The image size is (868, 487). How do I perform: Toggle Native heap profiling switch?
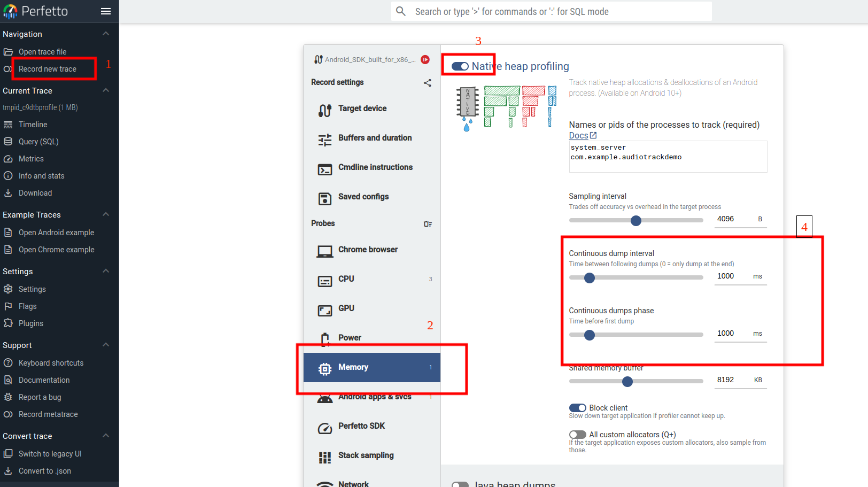pyautogui.click(x=460, y=66)
